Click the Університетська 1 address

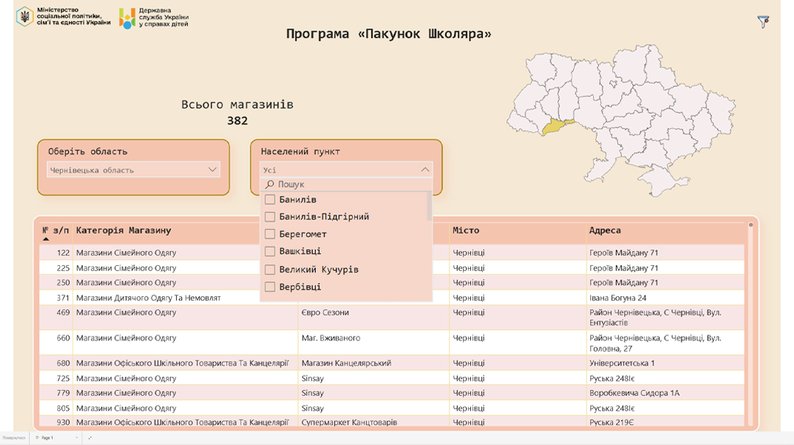[x=622, y=363]
